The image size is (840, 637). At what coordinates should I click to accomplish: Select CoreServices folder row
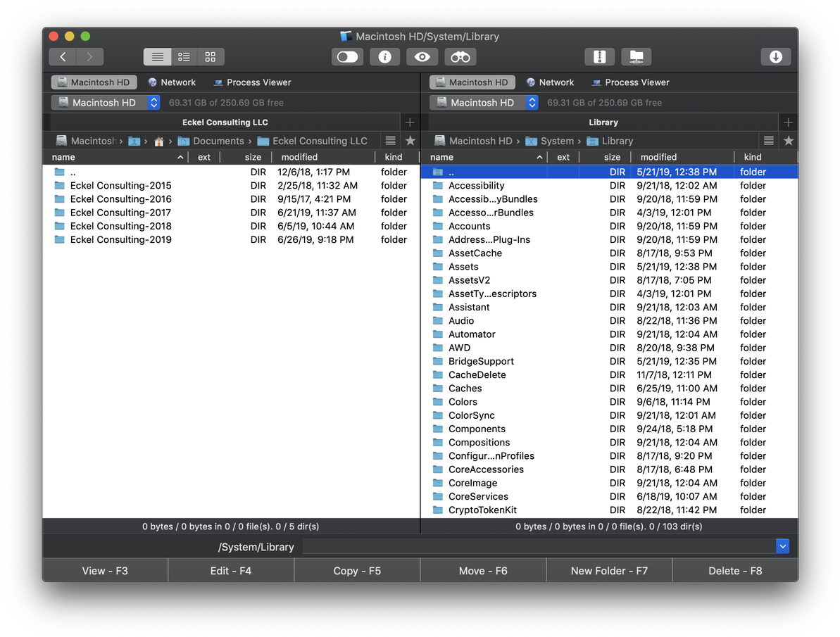point(610,497)
